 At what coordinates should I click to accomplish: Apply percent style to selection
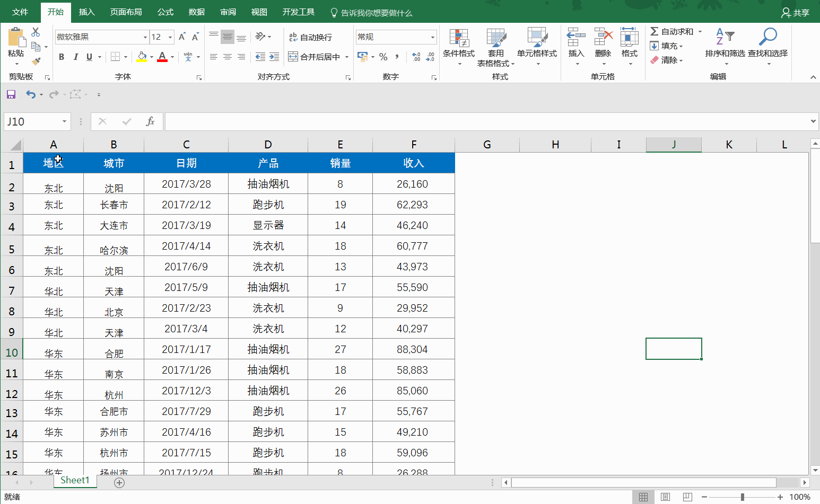pos(383,57)
